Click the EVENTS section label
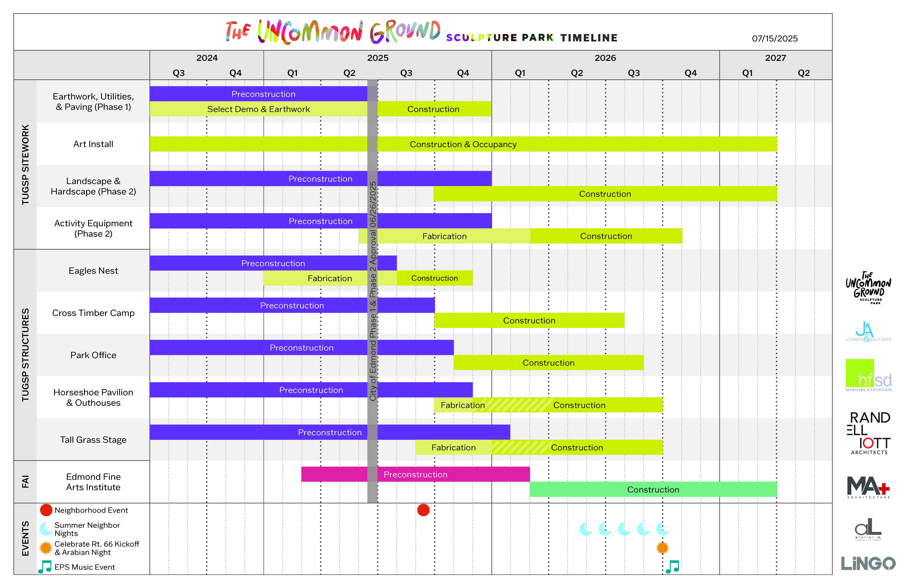The image size is (909, 588). (25, 539)
